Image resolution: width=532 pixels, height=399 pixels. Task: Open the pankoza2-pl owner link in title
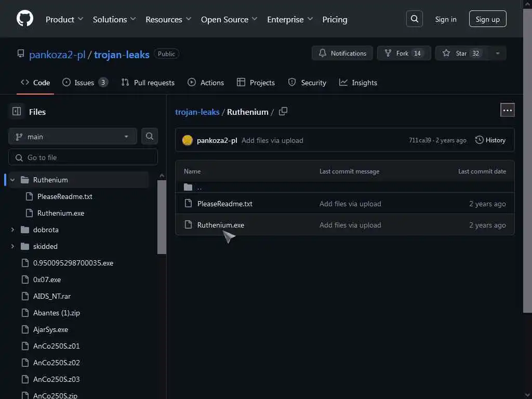57,54
